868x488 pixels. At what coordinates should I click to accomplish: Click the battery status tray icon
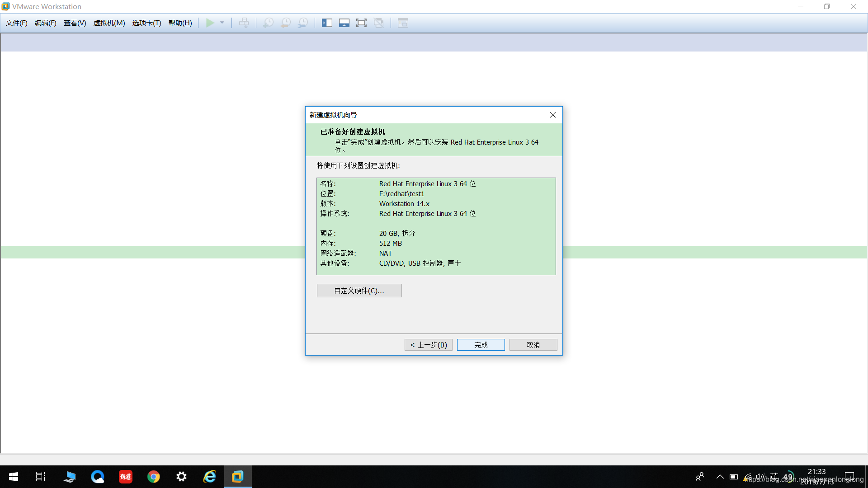tap(734, 477)
